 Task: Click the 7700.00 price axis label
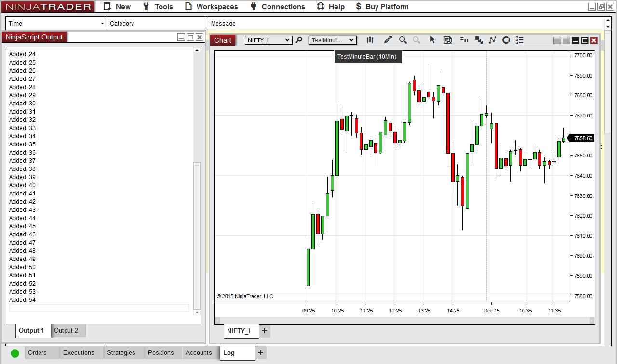[x=583, y=55]
